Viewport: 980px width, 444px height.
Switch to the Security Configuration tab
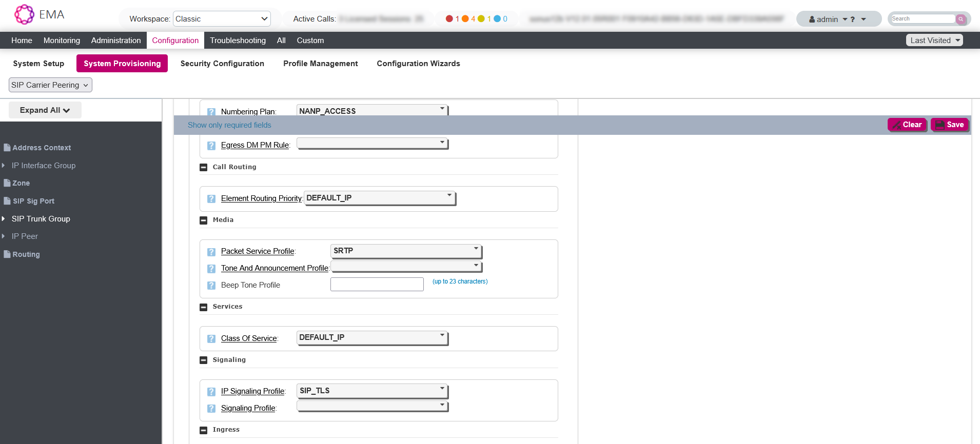(x=222, y=64)
